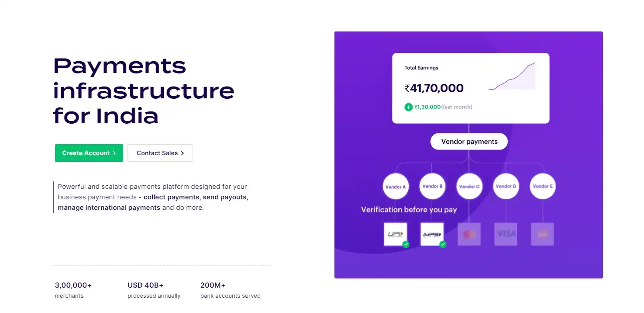
Task: Select the Vendor C circle
Action: coord(469,187)
